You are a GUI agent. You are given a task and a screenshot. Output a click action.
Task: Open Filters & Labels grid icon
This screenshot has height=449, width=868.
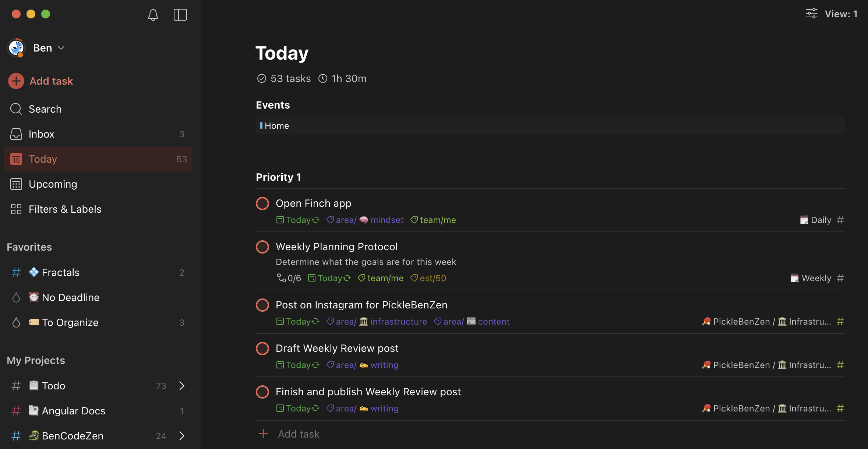coord(16,209)
